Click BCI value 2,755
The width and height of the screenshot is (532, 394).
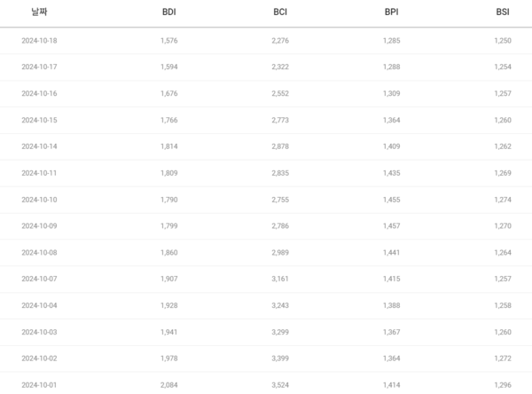280,200
